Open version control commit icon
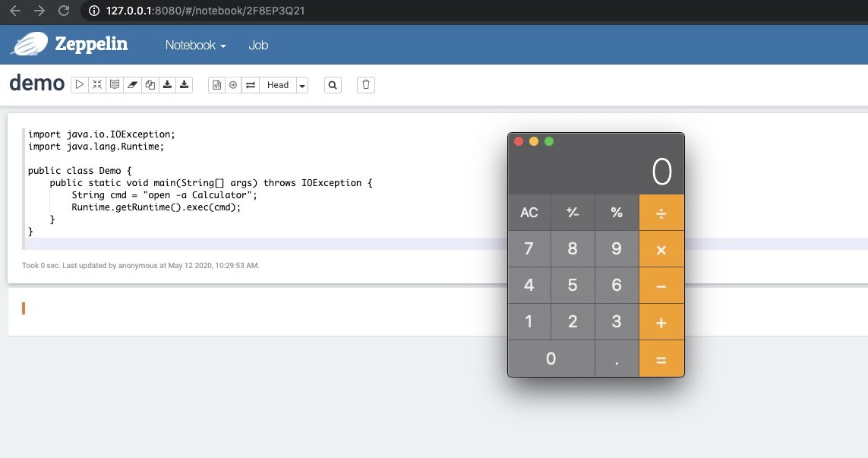The image size is (868, 458). 217,85
